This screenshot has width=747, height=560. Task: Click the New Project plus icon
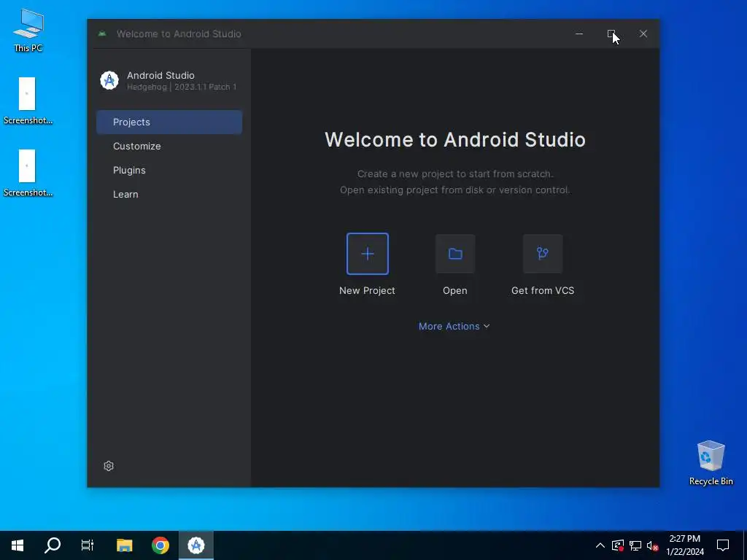[x=368, y=254]
